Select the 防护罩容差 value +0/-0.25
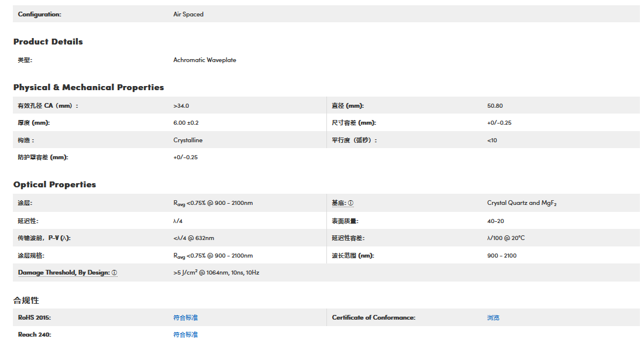 pyautogui.click(x=185, y=157)
